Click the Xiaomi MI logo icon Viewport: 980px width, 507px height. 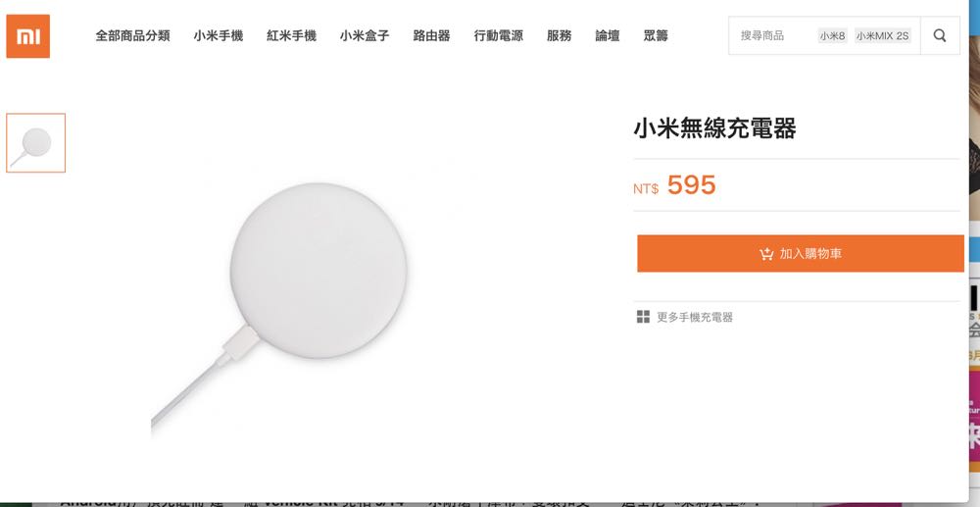coord(27,36)
